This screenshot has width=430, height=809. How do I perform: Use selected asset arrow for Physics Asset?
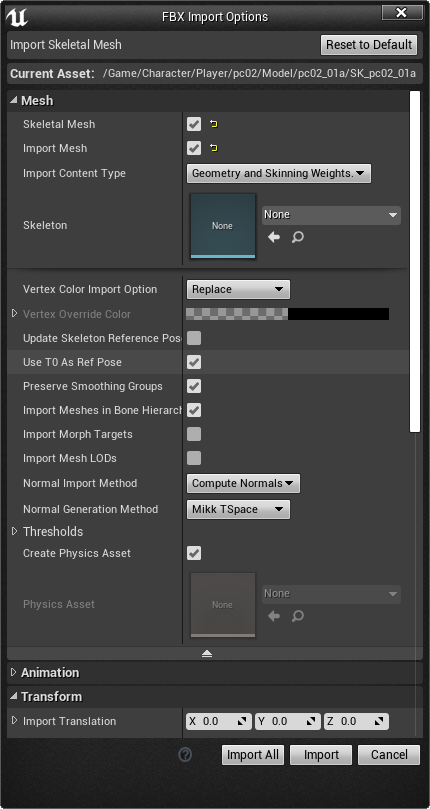pyautogui.click(x=274, y=616)
